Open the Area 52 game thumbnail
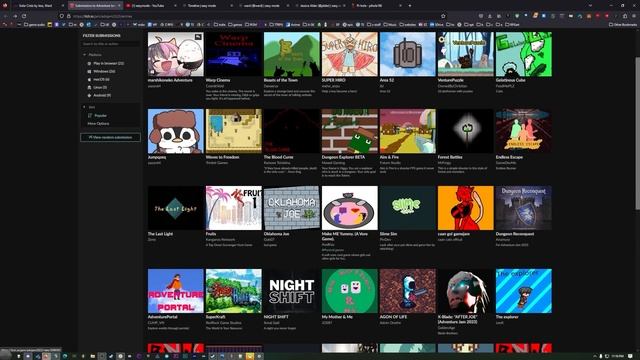Image resolution: width=640 pixels, height=360 pixels. click(408, 54)
